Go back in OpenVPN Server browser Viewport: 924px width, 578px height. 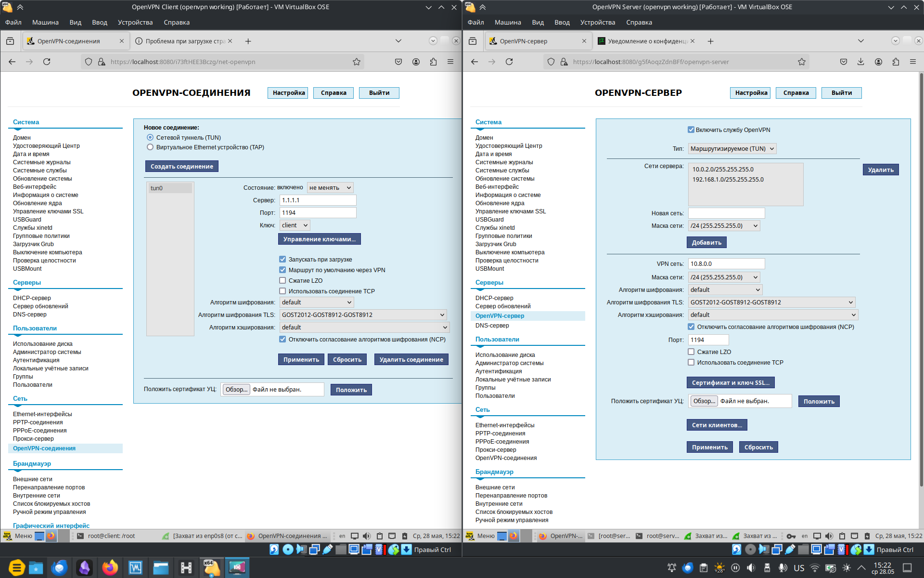tap(475, 62)
